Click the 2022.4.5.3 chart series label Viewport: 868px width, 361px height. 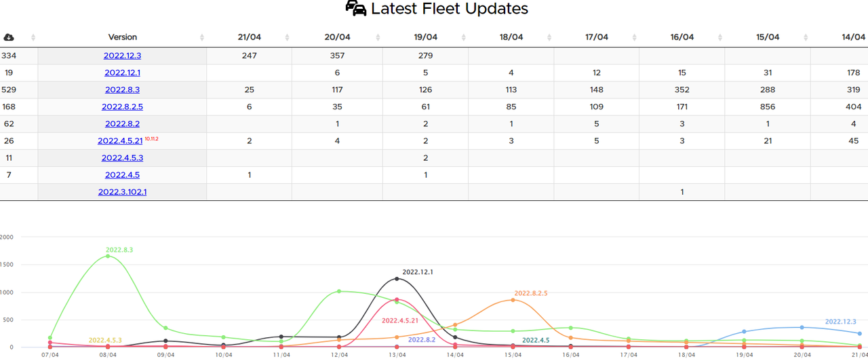click(105, 340)
